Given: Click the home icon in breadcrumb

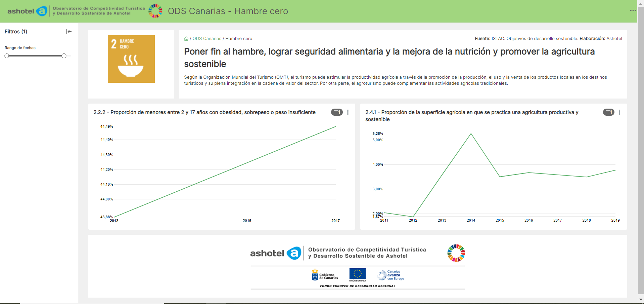Looking at the screenshot, I should (186, 39).
